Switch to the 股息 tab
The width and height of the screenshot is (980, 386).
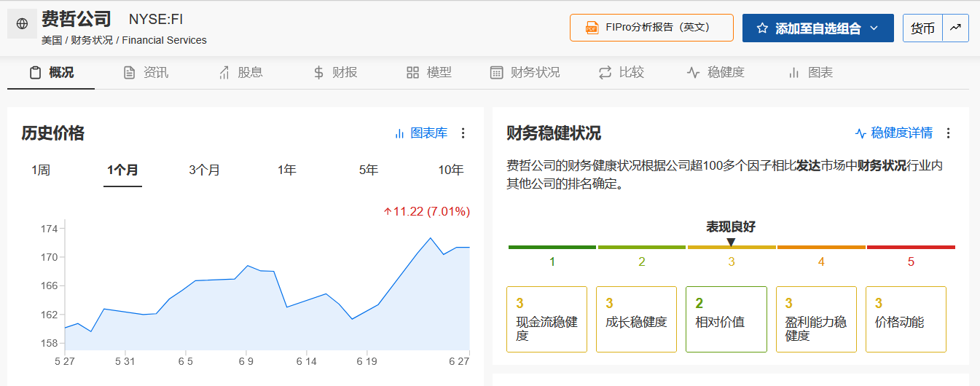pos(240,73)
